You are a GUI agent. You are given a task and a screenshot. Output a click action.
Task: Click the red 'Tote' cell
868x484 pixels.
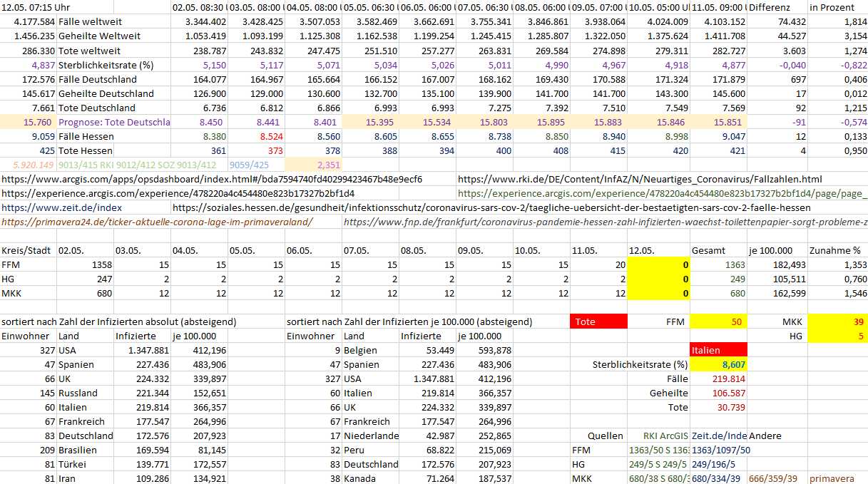point(599,321)
